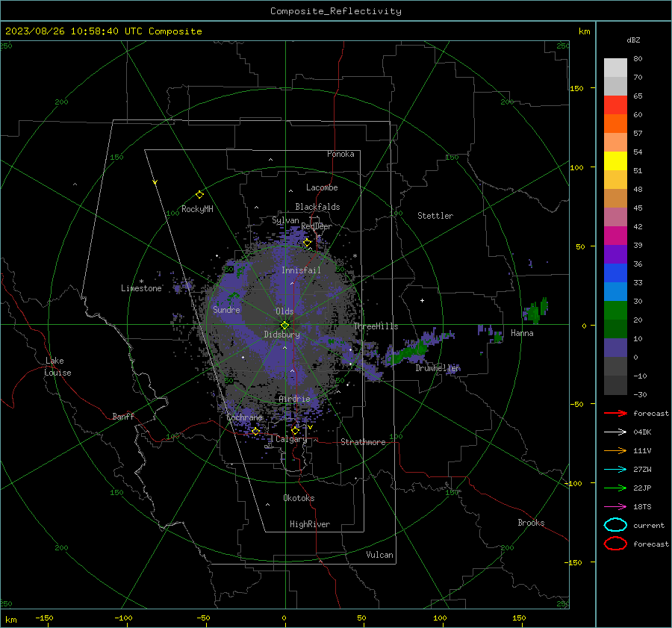Image resolution: width=672 pixels, height=628 pixels.
Task: Click the red forecast ellipse in legend
Action: [x=615, y=544]
